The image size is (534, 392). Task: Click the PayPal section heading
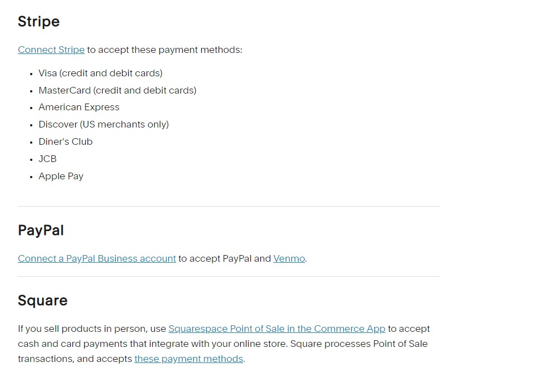[41, 230]
